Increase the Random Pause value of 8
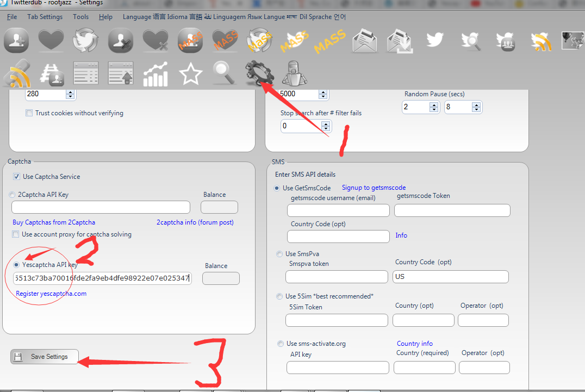Screen dimensions: 585x392 (476, 105)
